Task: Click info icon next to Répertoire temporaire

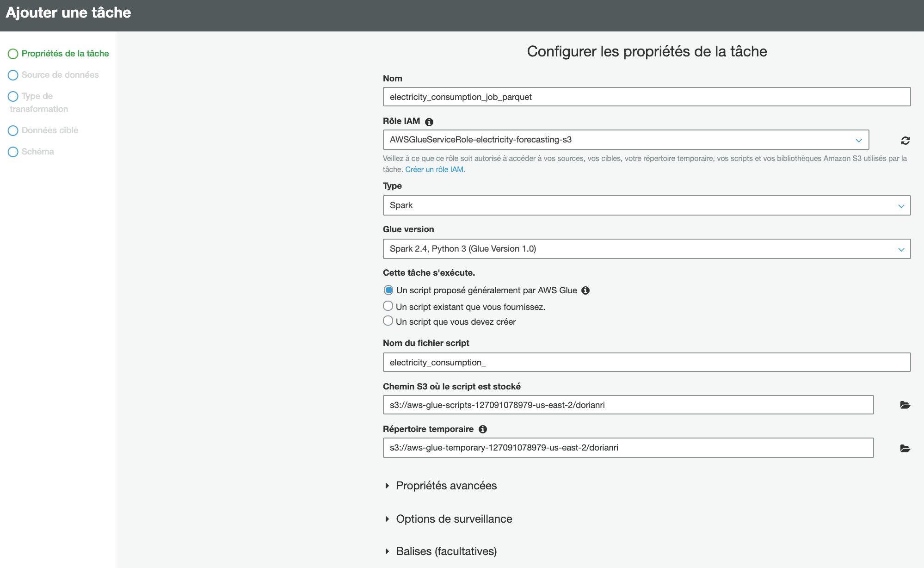Action: [x=483, y=429]
